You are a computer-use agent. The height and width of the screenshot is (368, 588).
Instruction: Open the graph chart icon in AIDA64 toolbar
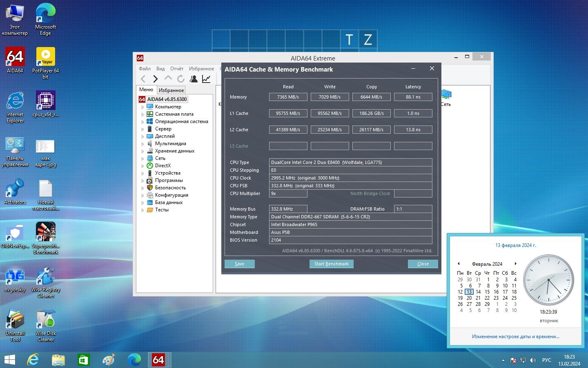point(206,79)
